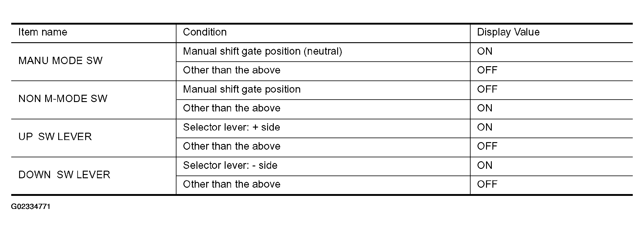Click ON value for Selector lever + side

485,127
